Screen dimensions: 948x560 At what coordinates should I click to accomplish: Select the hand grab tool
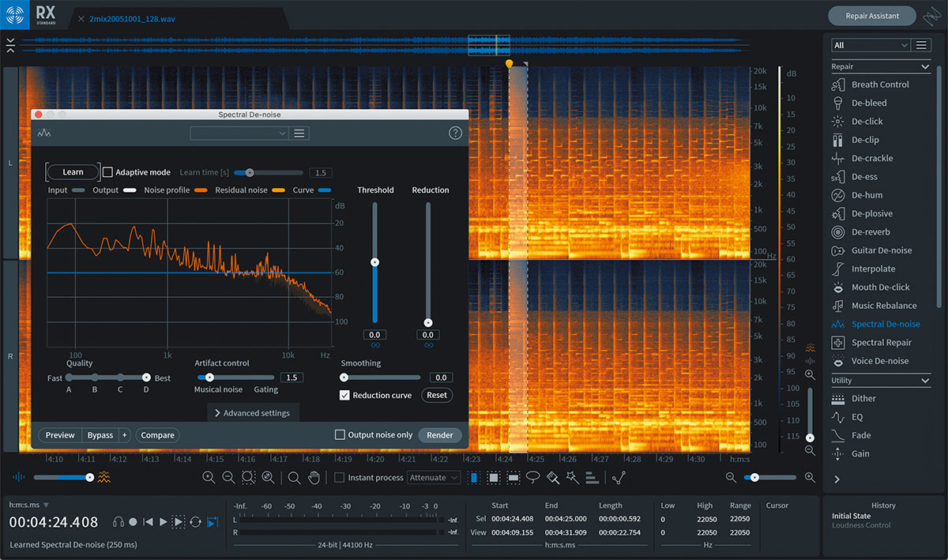pos(314,477)
